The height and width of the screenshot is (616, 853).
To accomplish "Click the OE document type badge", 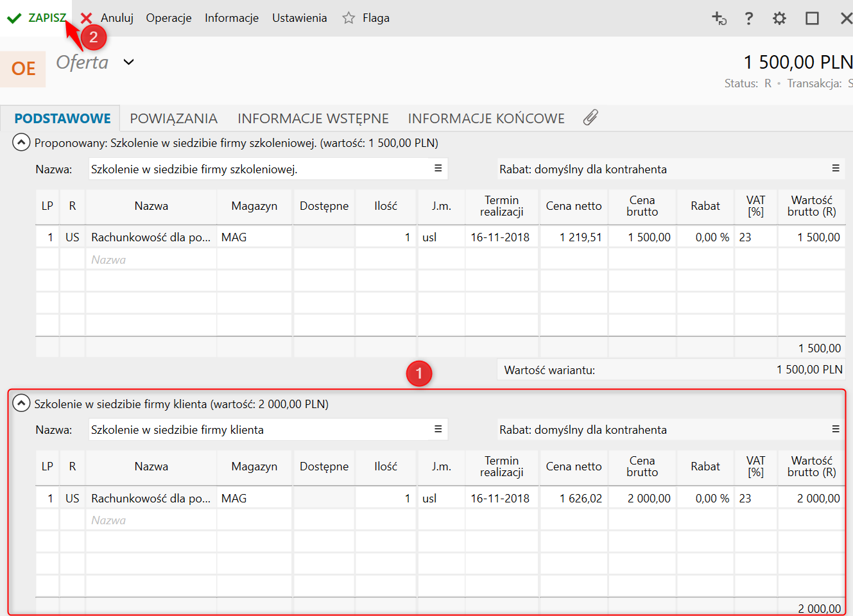I will [x=24, y=69].
